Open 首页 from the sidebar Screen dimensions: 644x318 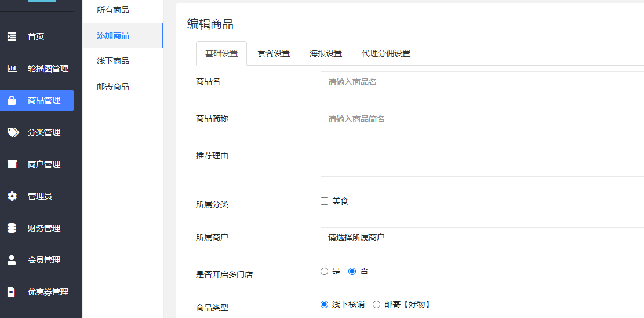[x=37, y=37]
